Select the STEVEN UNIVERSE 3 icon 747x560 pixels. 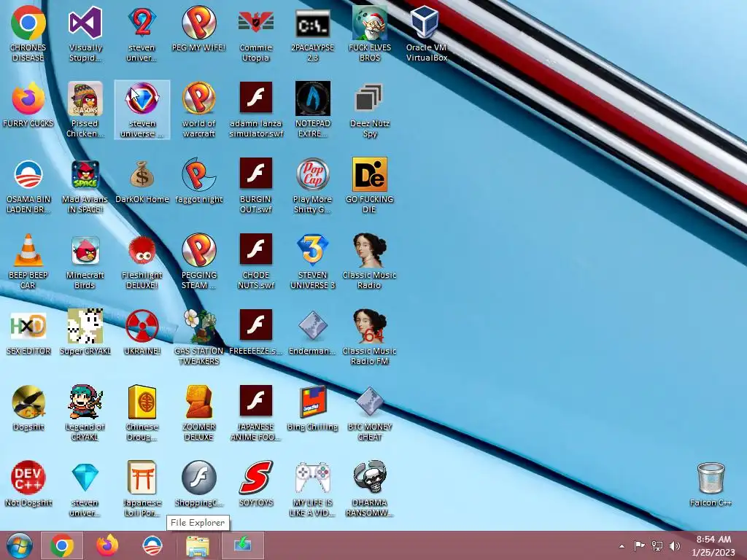[312, 262]
